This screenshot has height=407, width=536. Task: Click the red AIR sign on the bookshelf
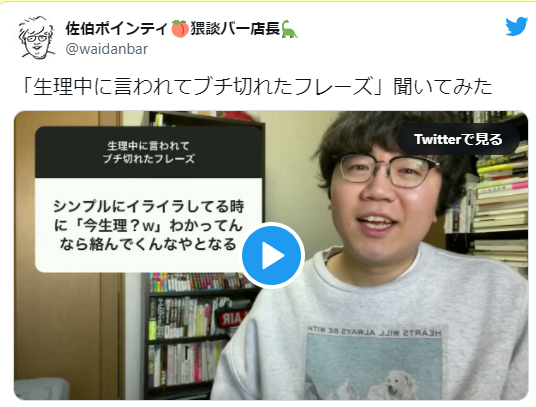[x=233, y=318]
